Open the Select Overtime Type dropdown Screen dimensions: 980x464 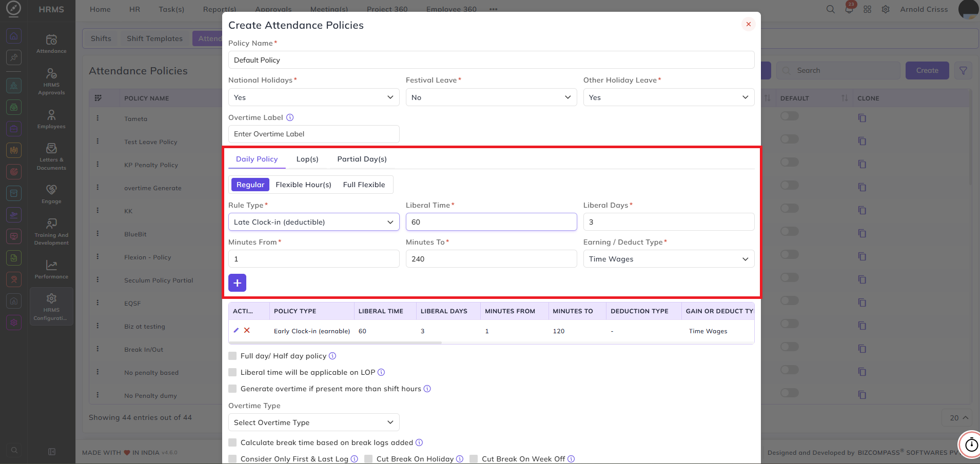313,422
